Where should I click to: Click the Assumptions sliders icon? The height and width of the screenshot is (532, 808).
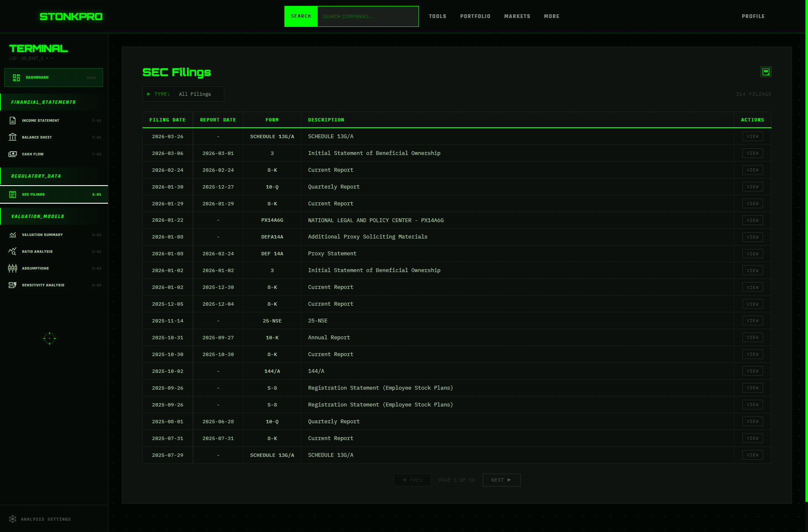(13, 268)
